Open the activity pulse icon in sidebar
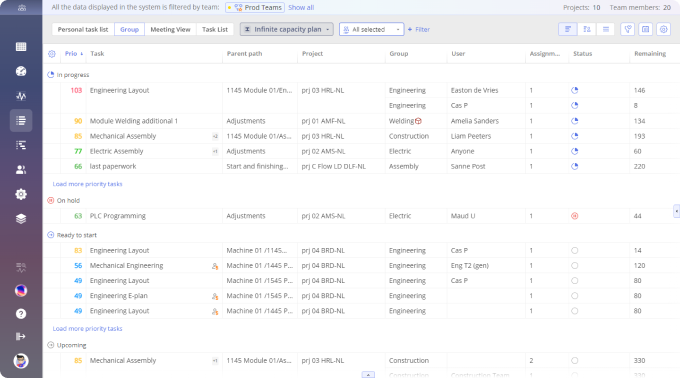Image resolution: width=680 pixels, height=378 pixels. (21, 96)
